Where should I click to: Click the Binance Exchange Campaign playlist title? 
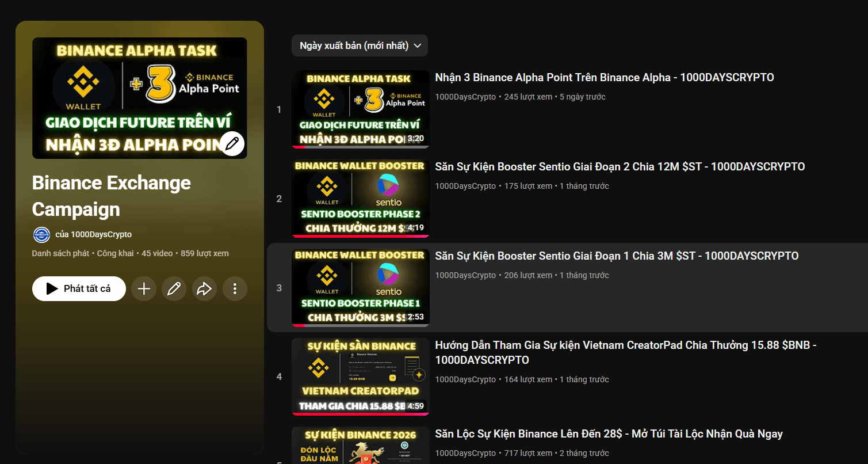tap(112, 196)
